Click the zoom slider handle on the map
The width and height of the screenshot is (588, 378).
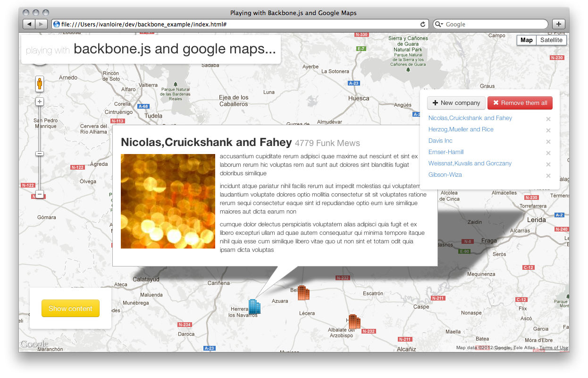pyautogui.click(x=40, y=154)
